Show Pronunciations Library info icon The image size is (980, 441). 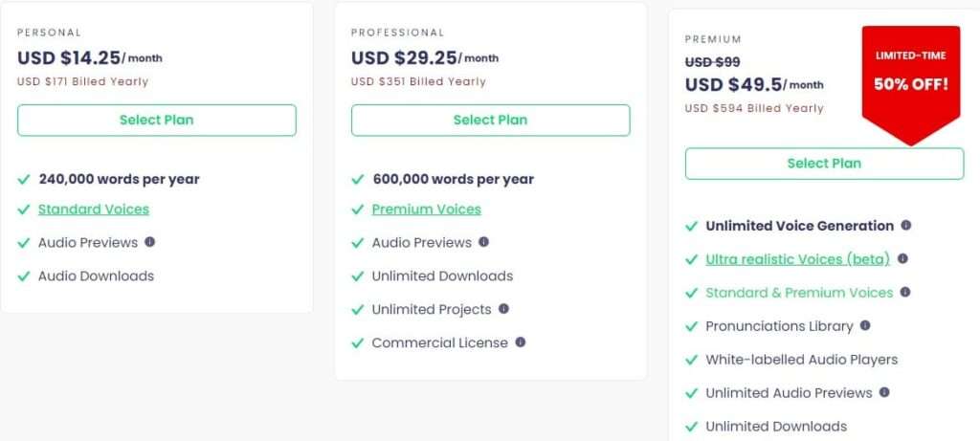[864, 325]
